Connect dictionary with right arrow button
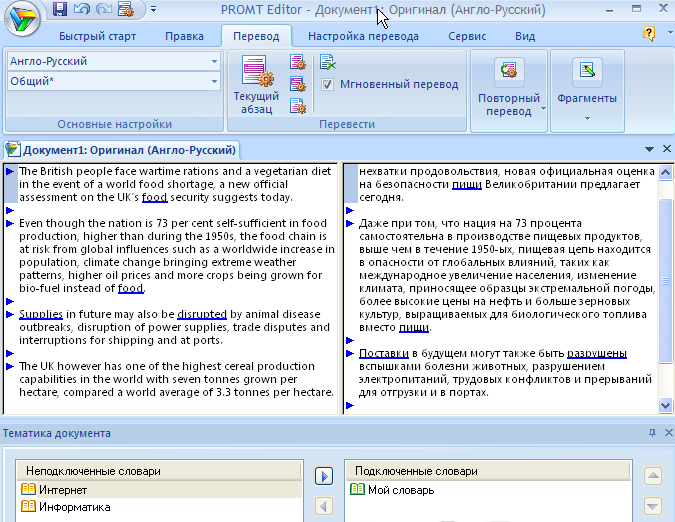This screenshot has width=675, height=522. [324, 476]
